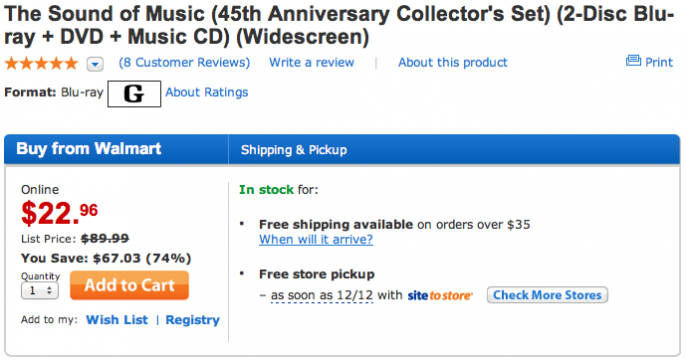
Task: Open the 8 Customer Reviews link
Action: click(x=184, y=63)
